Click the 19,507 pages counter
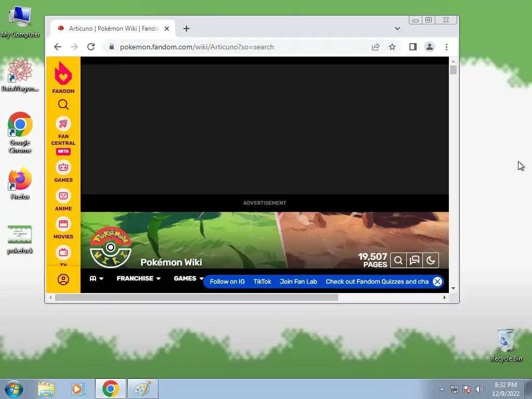The image size is (532, 399). pos(373,260)
